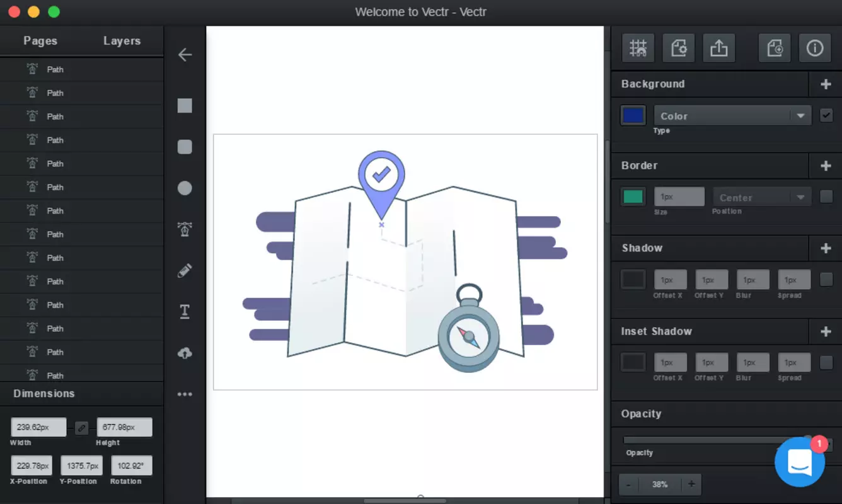The height and width of the screenshot is (504, 842).
Task: Open the chat support bubble
Action: [x=800, y=462]
